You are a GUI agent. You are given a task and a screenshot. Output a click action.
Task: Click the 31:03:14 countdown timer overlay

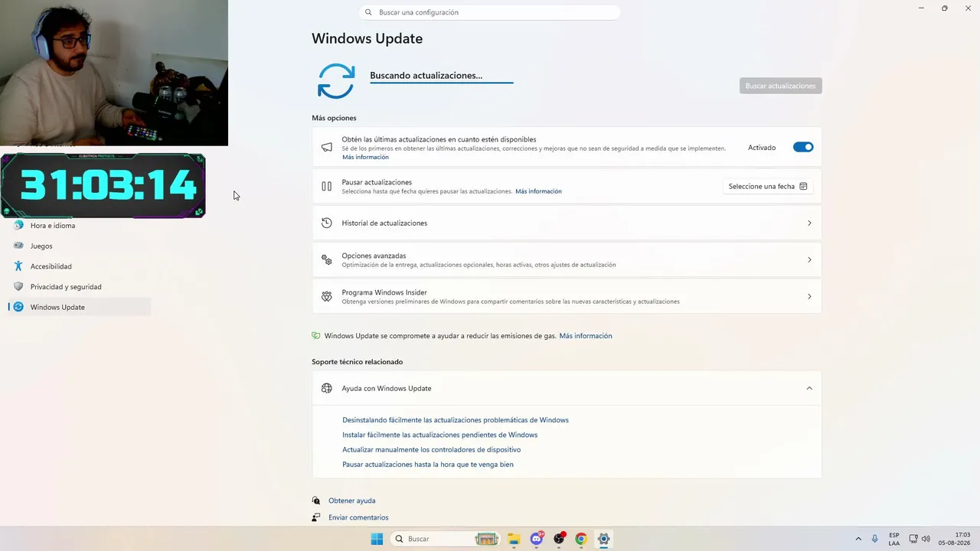[x=103, y=185]
